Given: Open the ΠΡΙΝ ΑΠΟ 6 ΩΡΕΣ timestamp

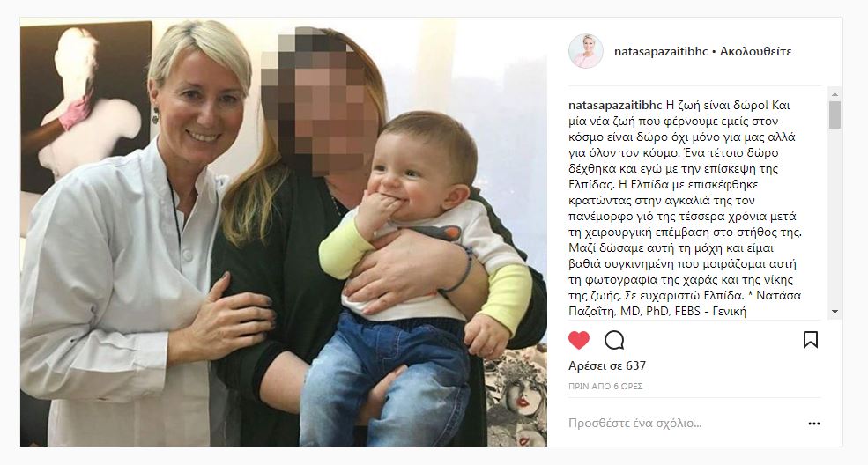Looking at the screenshot, I should click(605, 387).
